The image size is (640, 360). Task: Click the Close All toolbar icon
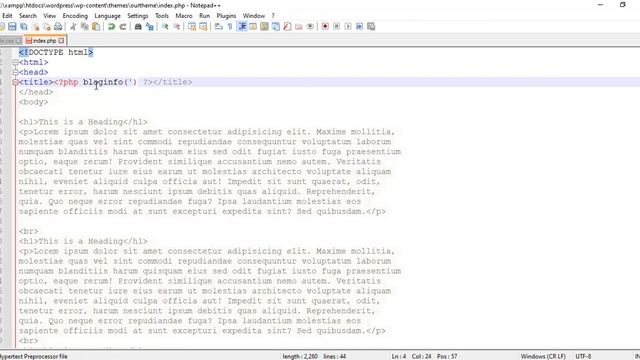tap(47, 27)
